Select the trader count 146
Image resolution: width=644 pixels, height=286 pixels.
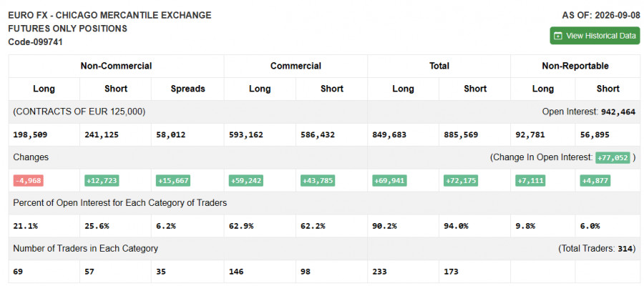tap(235, 272)
